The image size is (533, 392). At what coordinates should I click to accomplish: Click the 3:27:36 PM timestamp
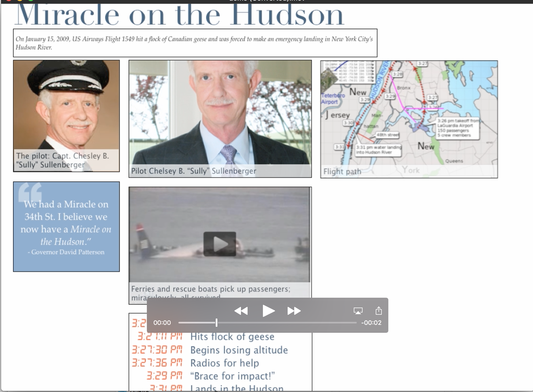(x=157, y=363)
